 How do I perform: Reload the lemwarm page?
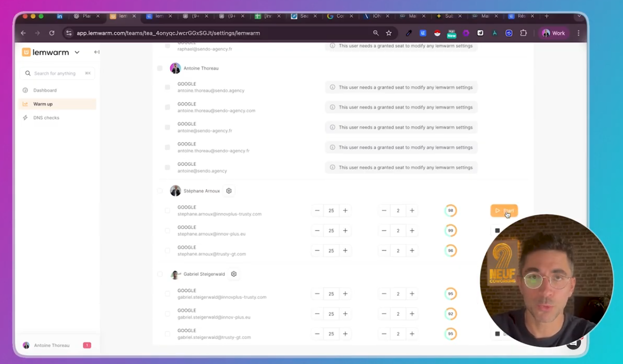(52, 33)
